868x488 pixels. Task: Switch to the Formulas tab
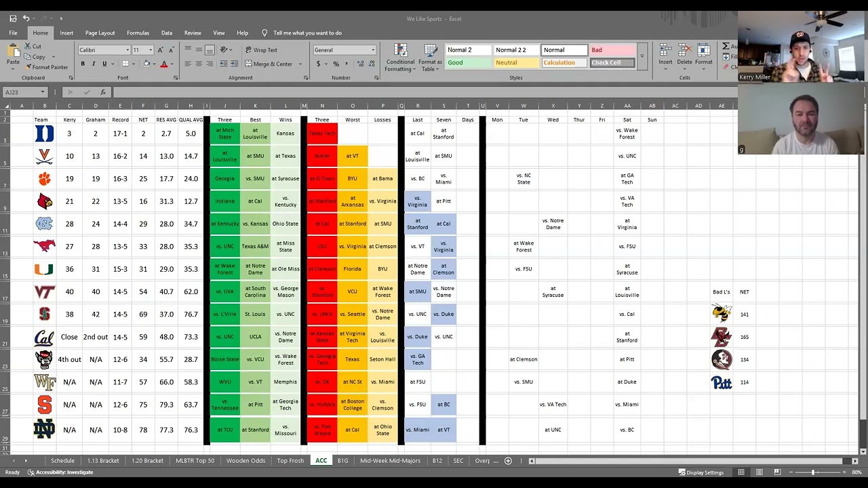tap(138, 33)
